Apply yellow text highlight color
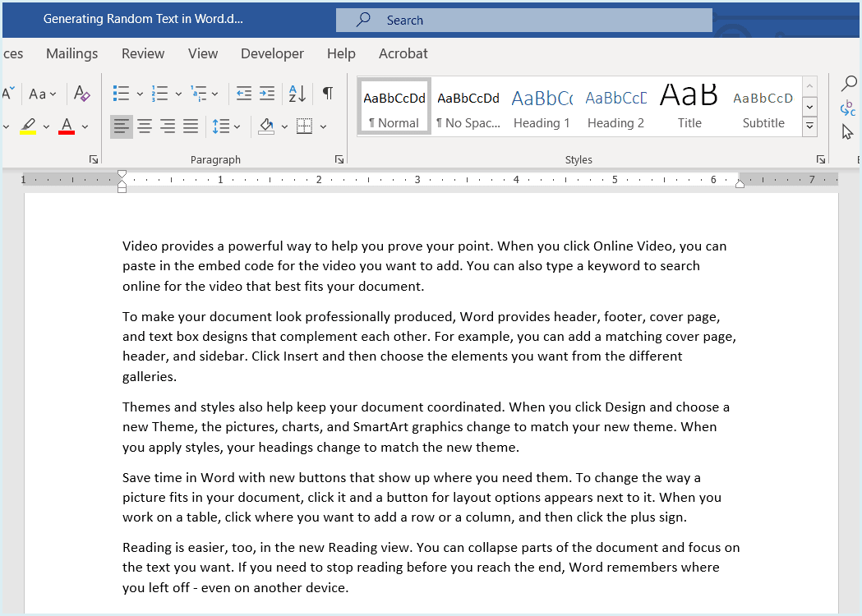The width and height of the screenshot is (862, 616). point(28,126)
